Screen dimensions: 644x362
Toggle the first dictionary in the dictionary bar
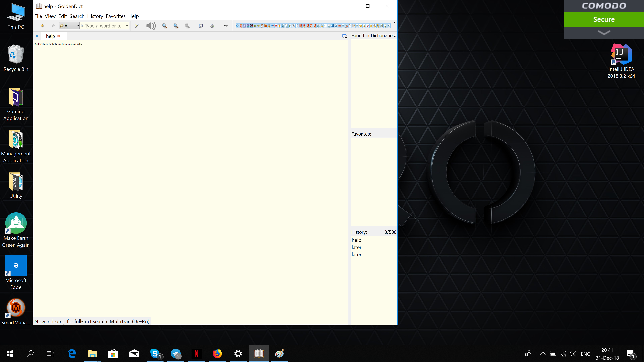237,25
